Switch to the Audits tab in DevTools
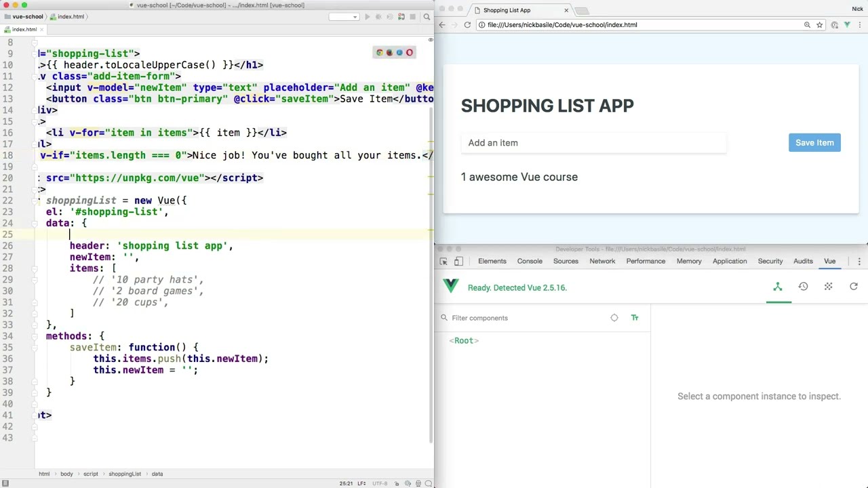This screenshot has height=488, width=868. [803, 261]
